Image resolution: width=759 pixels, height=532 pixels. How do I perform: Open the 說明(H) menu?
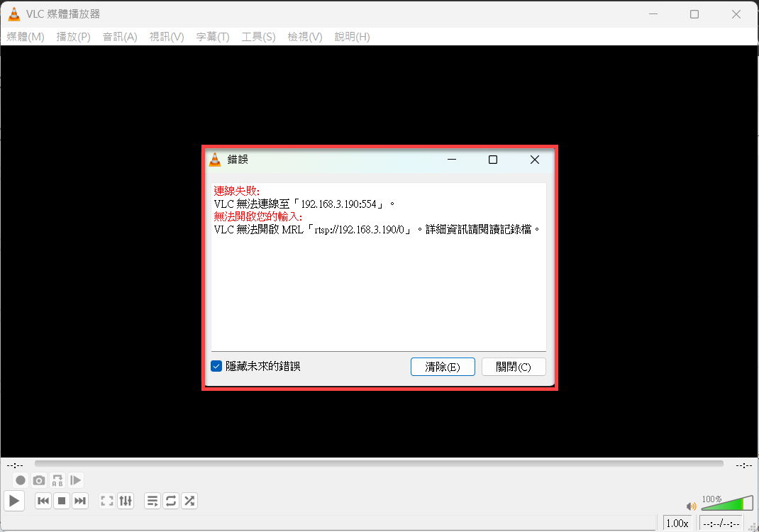point(352,37)
